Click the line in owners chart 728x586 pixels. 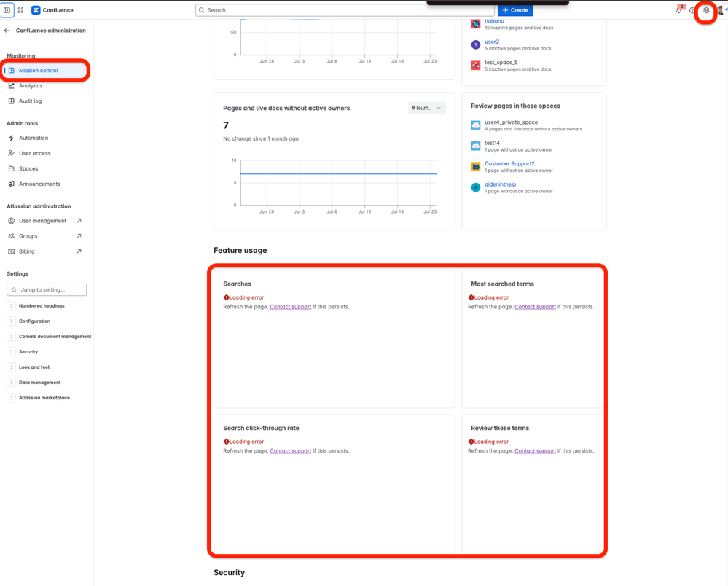coord(338,173)
